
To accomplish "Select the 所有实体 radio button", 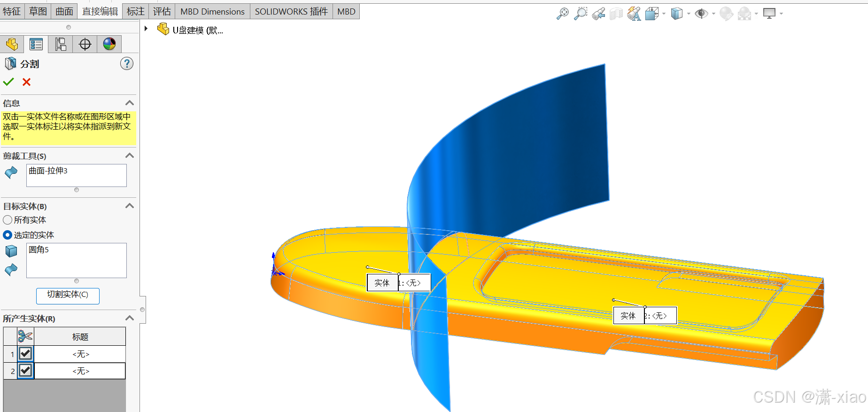I will click(8, 220).
